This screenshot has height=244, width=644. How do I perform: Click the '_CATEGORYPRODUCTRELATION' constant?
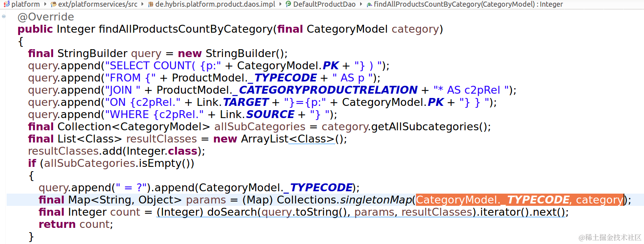click(325, 90)
